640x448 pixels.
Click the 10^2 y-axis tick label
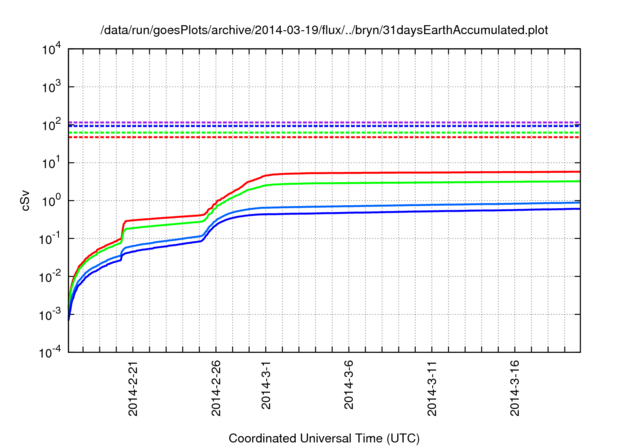[x=50, y=125]
